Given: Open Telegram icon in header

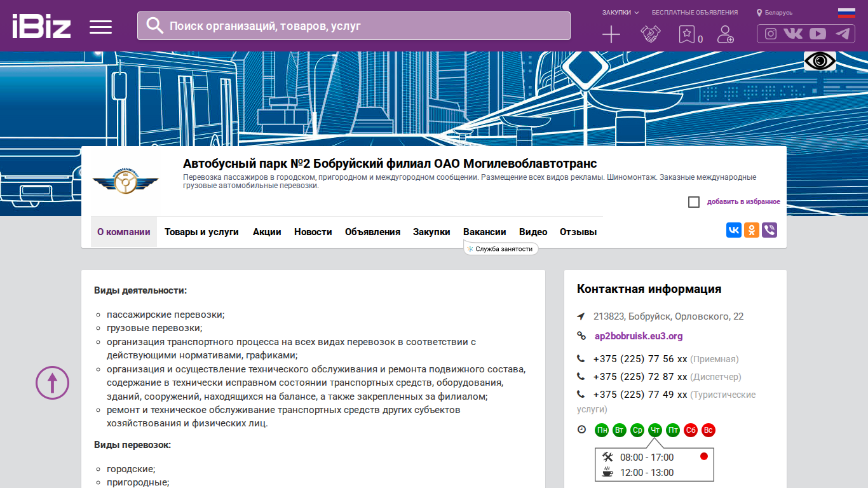Looking at the screenshot, I should pyautogui.click(x=843, y=34).
